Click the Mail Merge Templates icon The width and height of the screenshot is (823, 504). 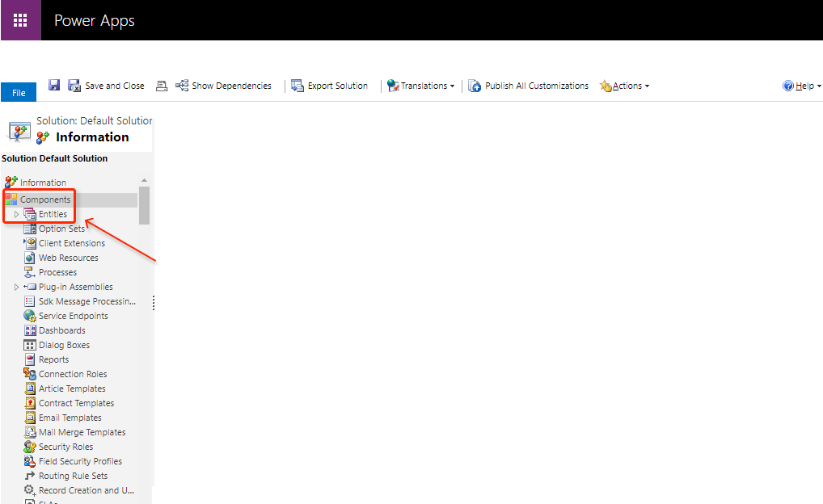tap(30, 431)
